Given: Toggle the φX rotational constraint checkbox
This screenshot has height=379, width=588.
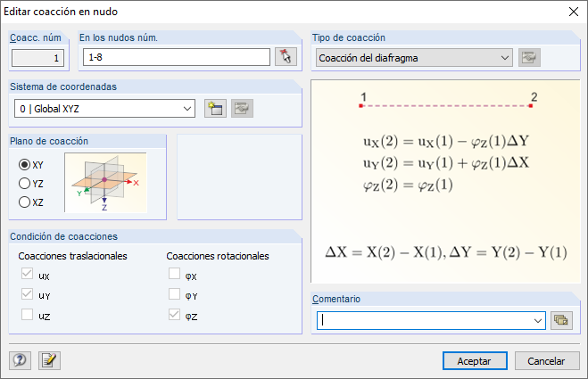Looking at the screenshot, I should point(175,276).
